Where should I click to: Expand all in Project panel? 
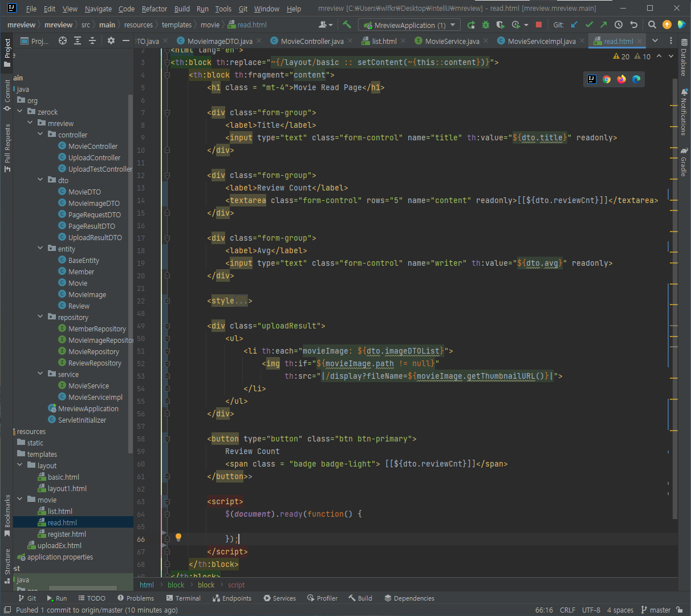point(78,41)
